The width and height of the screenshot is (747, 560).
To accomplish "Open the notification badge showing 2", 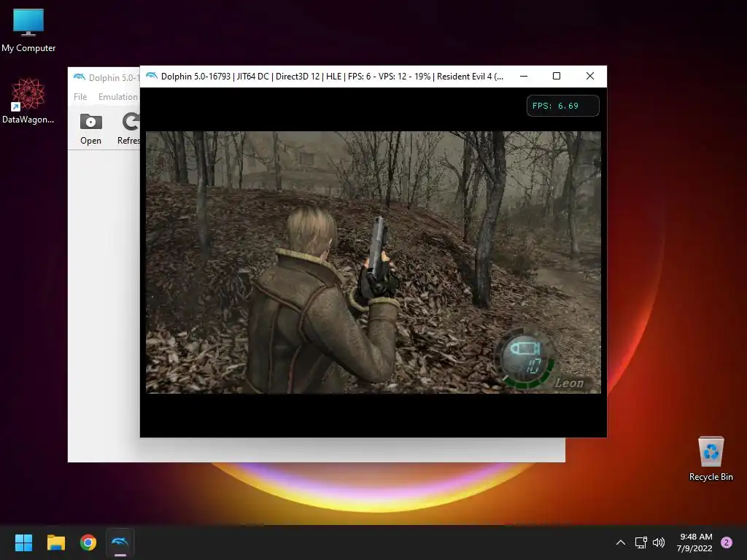I will [x=727, y=542].
